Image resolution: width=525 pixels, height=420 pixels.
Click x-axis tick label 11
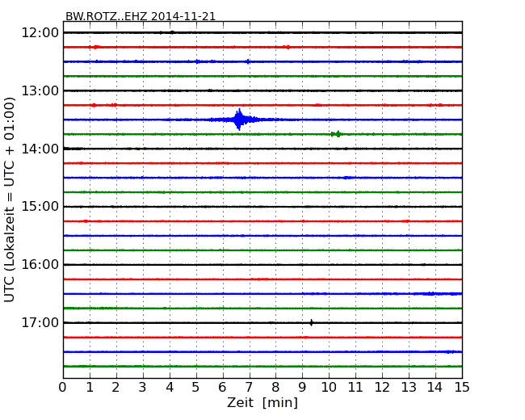coord(355,388)
